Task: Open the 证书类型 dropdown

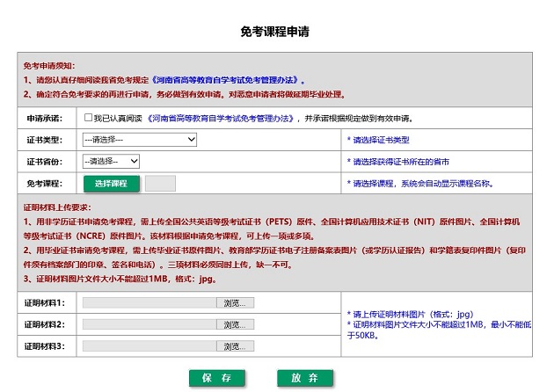Action: 139,140
